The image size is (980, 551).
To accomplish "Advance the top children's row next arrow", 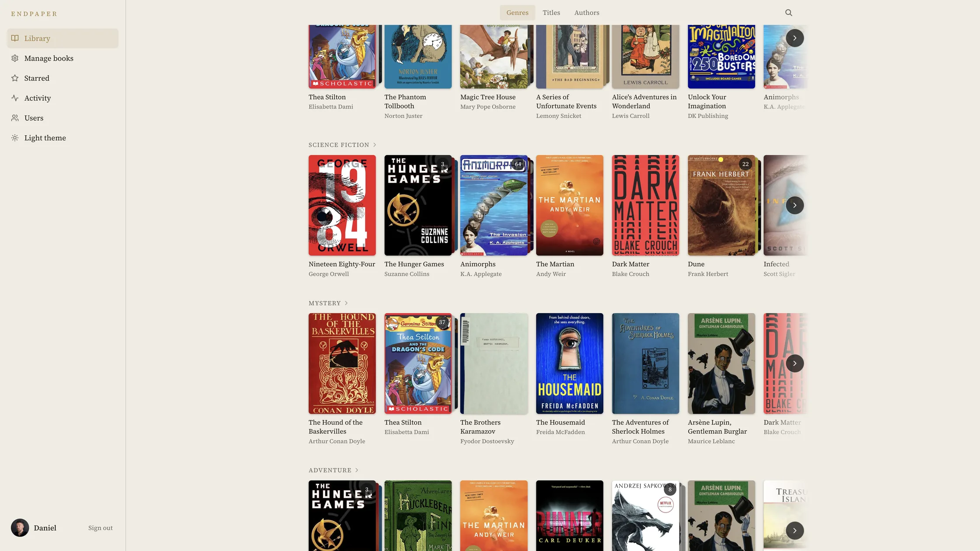I will click(x=794, y=38).
